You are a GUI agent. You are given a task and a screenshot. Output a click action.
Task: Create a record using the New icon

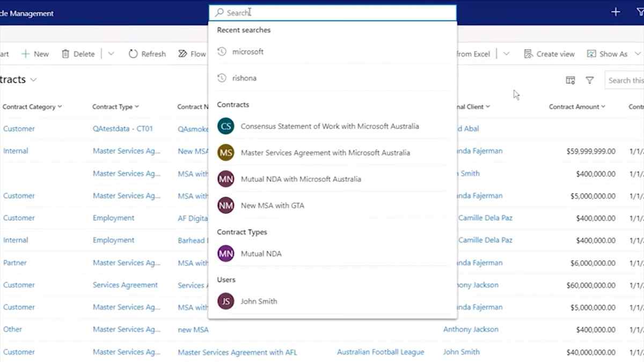tap(25, 54)
